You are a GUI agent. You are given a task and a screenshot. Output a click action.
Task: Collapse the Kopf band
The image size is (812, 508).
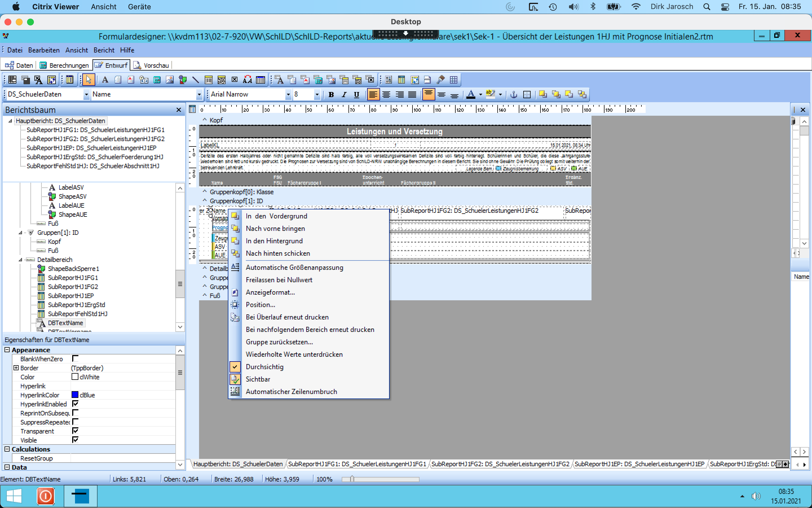click(x=204, y=120)
